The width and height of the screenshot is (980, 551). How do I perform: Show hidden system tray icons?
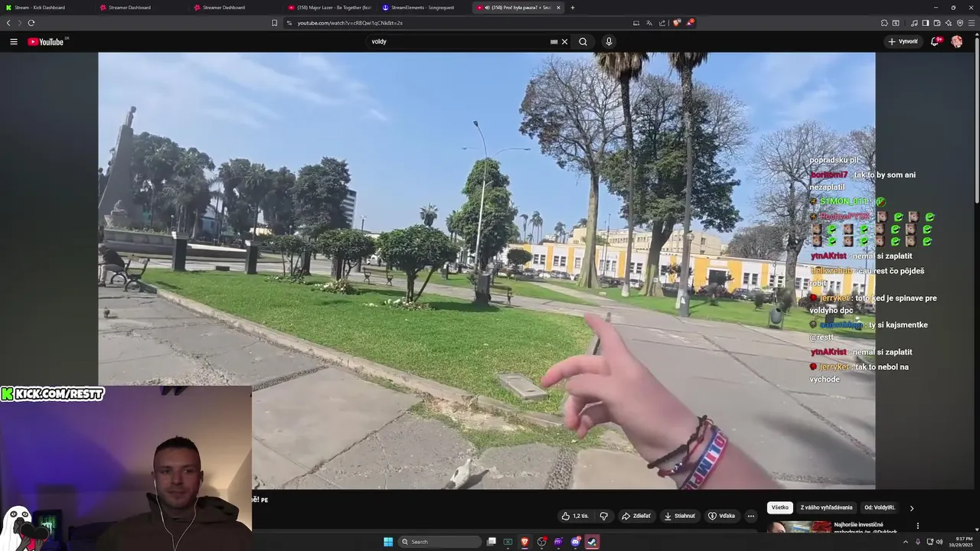906,542
